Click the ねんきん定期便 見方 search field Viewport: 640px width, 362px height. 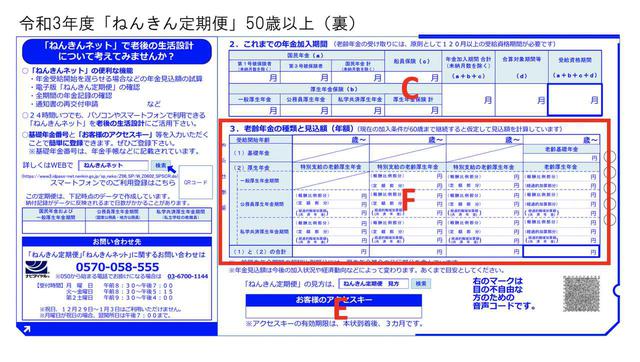pos(373,284)
